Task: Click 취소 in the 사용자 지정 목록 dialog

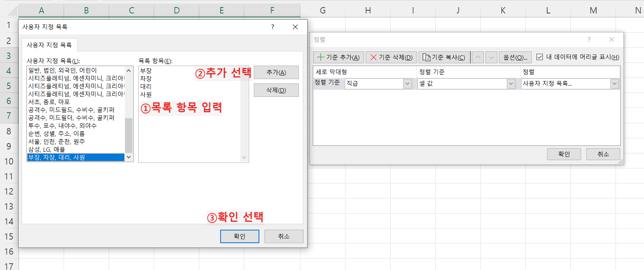Action: click(x=284, y=236)
